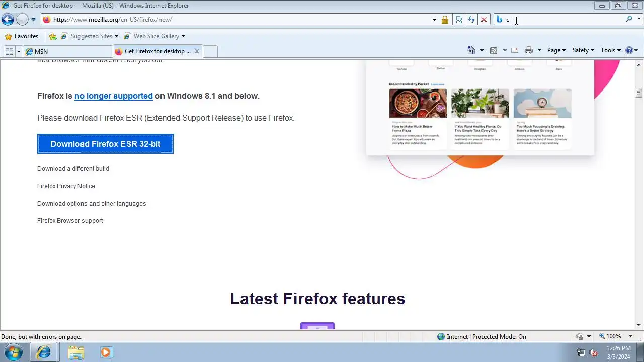Open the Firefox Browser support link
Viewport: 644px width, 362px height.
[70, 221]
